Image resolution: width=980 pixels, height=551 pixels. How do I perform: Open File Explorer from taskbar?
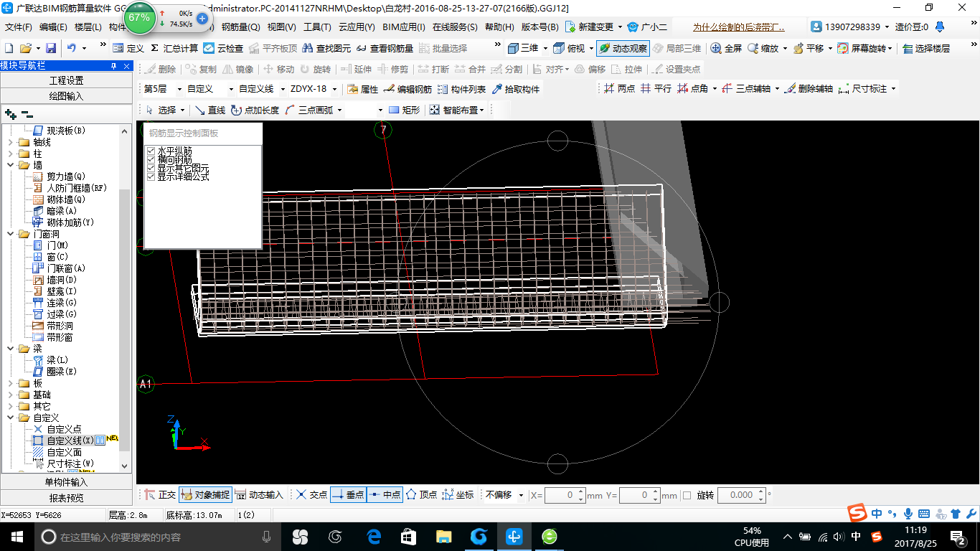tap(444, 537)
